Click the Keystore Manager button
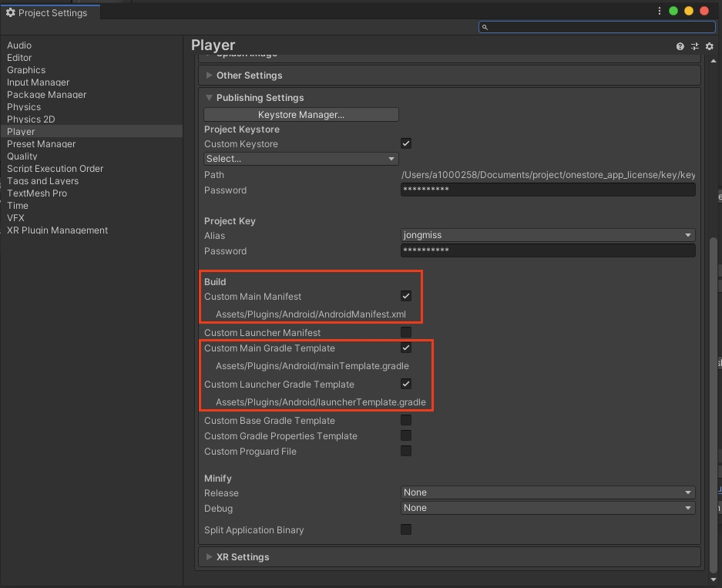 (301, 115)
